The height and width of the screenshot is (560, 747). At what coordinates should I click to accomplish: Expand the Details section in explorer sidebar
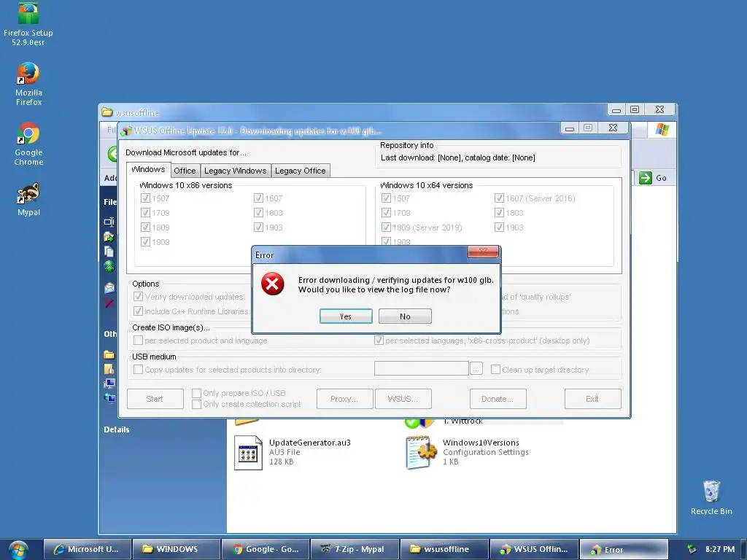pyautogui.click(x=117, y=429)
